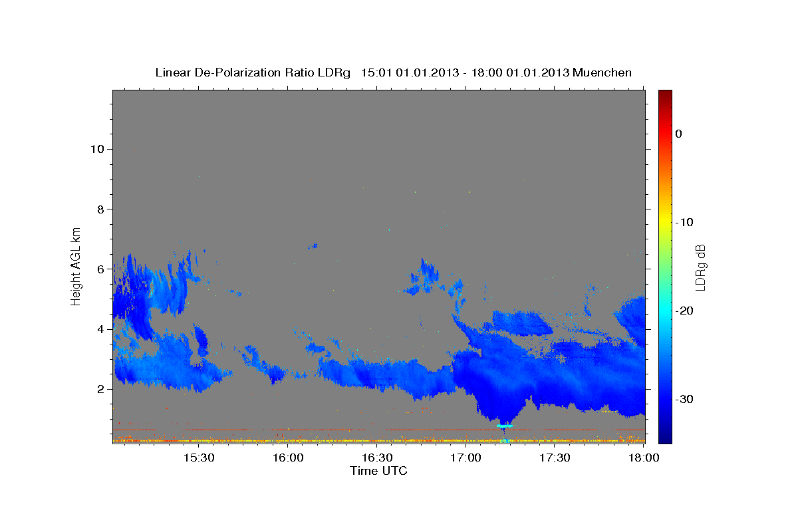The width and height of the screenshot is (798, 532).
Task: Click the 15:30 time tick label
Action: (x=198, y=458)
